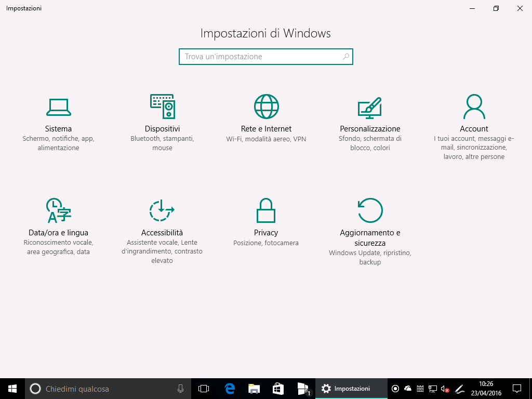Open Windows Store from the taskbar
This screenshot has height=399, width=532.
pyautogui.click(x=278, y=389)
